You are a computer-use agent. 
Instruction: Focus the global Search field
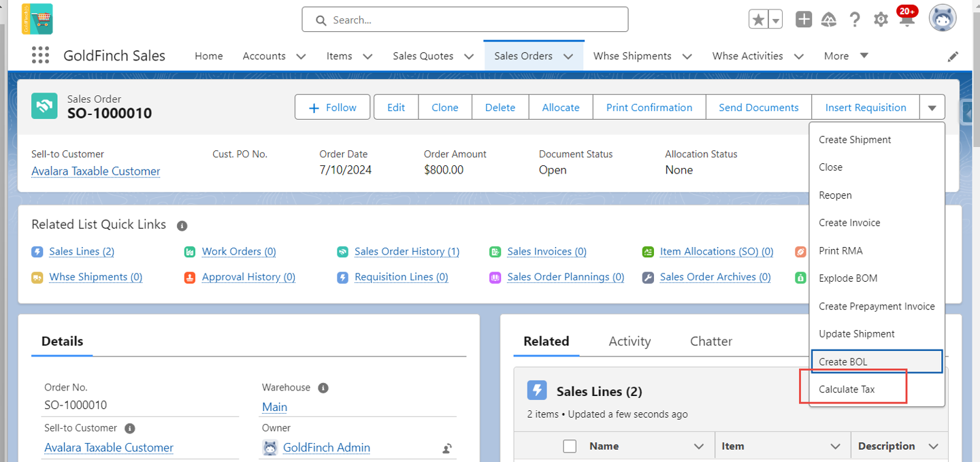point(465,20)
